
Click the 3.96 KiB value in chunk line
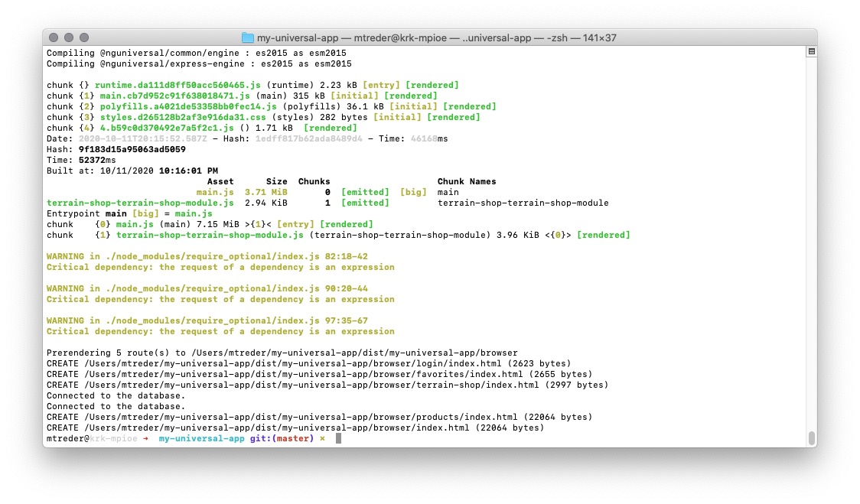click(518, 235)
